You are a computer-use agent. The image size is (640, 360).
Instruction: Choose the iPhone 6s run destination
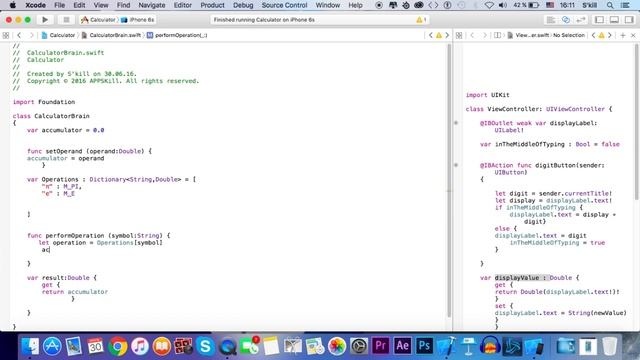pos(138,20)
